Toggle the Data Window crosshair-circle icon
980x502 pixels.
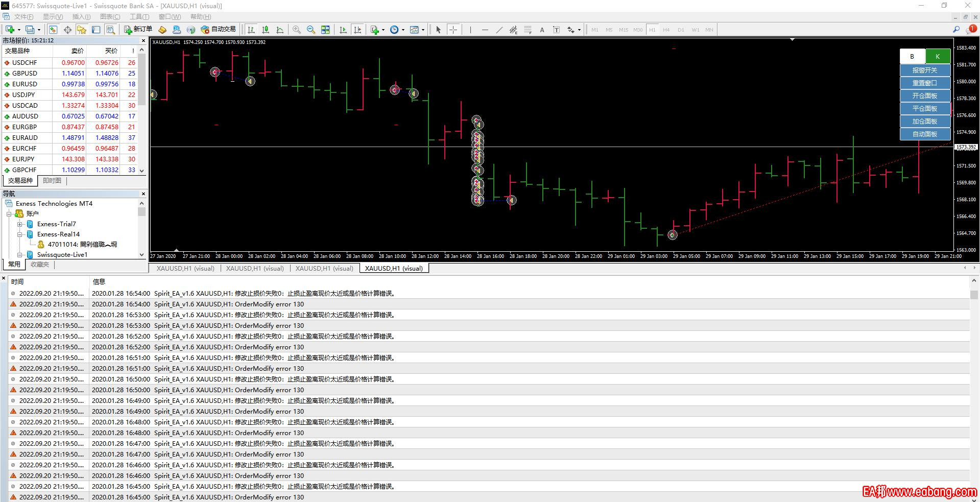pos(67,30)
